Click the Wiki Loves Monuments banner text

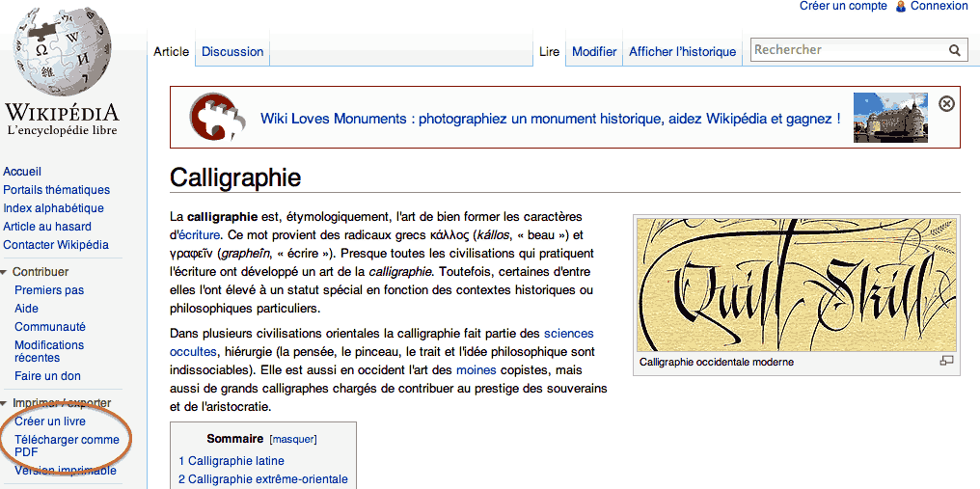click(550, 119)
